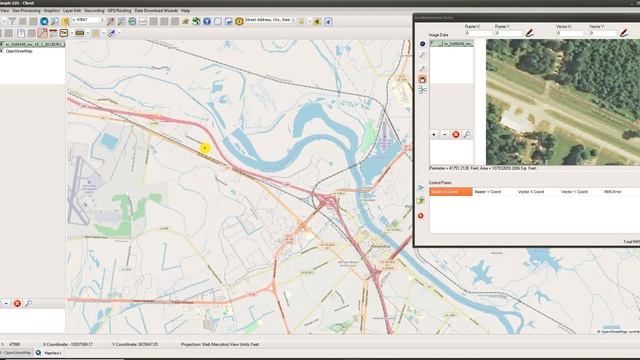Toggle visibility of the OpenStreetMap layer
This screenshot has width=640, height=360.
click(x=2, y=51)
